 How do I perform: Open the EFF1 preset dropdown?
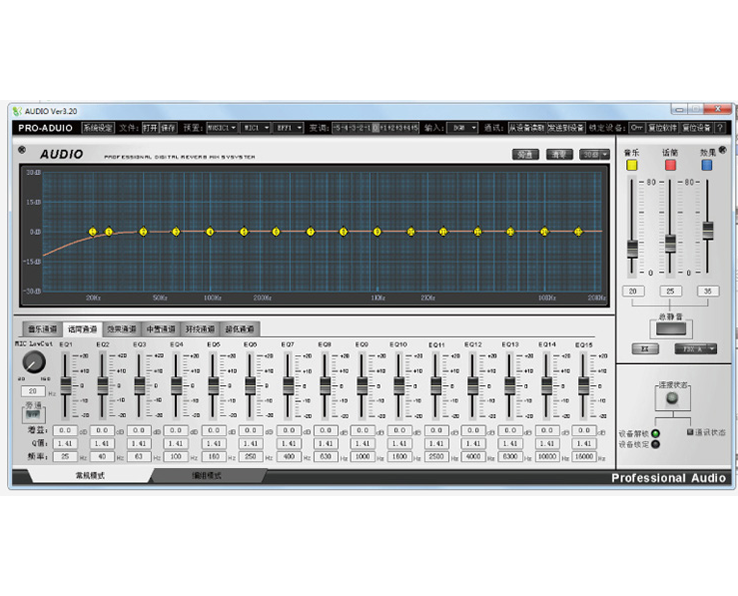pos(289,128)
